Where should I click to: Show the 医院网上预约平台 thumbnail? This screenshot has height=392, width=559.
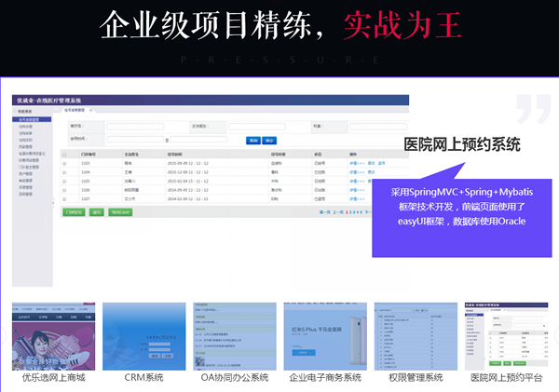point(506,335)
